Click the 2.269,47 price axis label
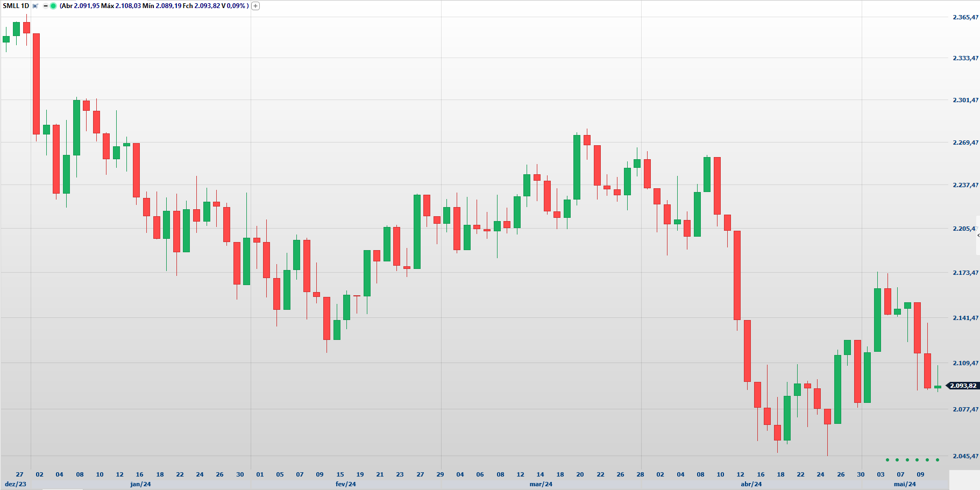Image resolution: width=980 pixels, height=490 pixels. 965,143
